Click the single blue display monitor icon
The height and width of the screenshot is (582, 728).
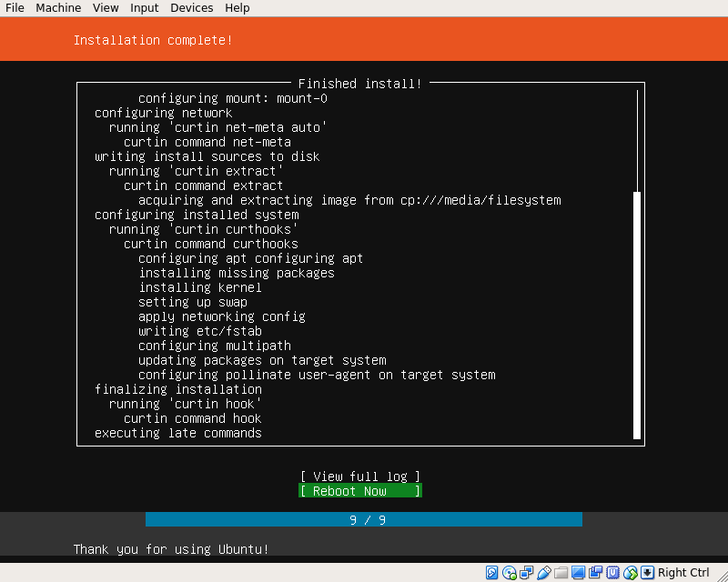click(579, 572)
